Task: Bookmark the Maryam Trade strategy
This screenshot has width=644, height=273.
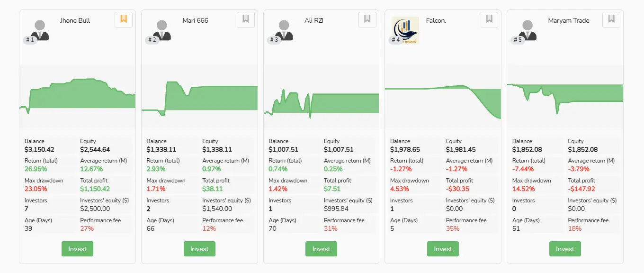Action: coord(611,19)
